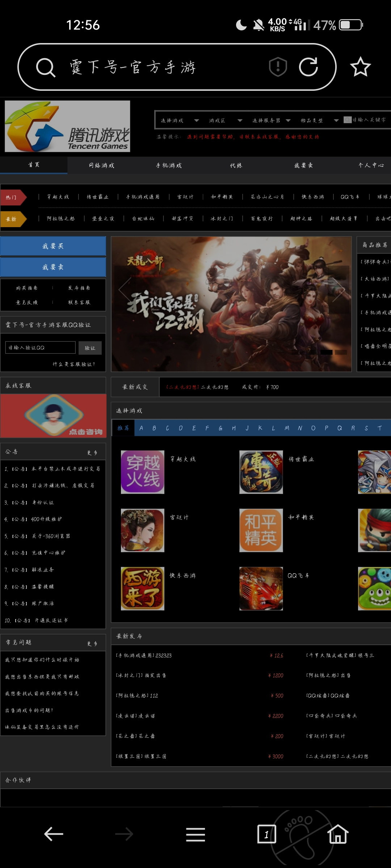Viewport: 391px width, 868px height.
Task: Open the 选择游戏 dropdown
Action: [x=180, y=120]
